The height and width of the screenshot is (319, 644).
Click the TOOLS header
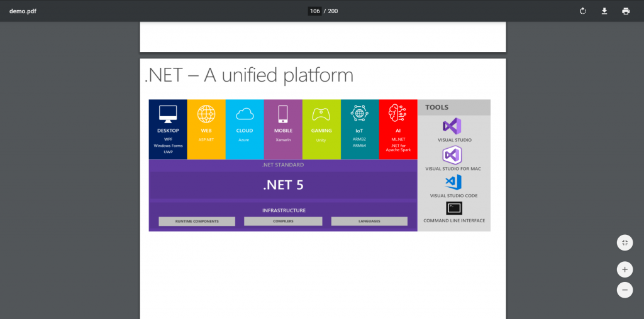[436, 107]
